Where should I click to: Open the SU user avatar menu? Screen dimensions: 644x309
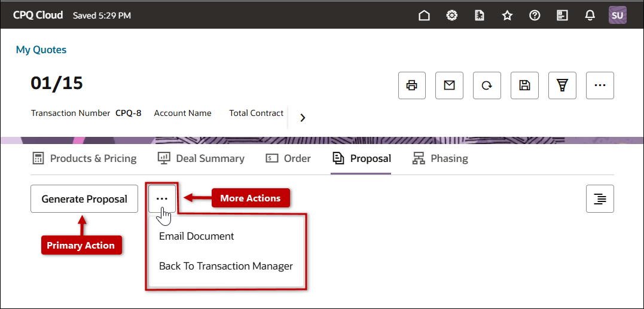pyautogui.click(x=617, y=16)
